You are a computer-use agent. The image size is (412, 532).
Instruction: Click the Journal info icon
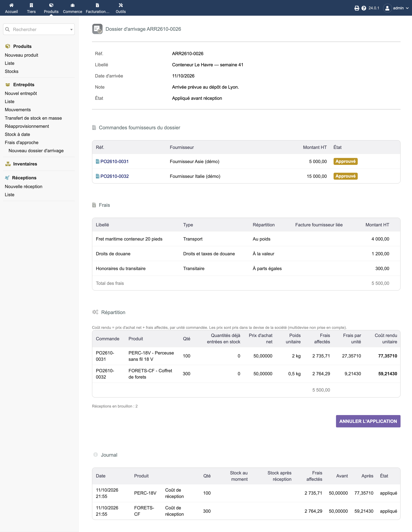[96, 455]
